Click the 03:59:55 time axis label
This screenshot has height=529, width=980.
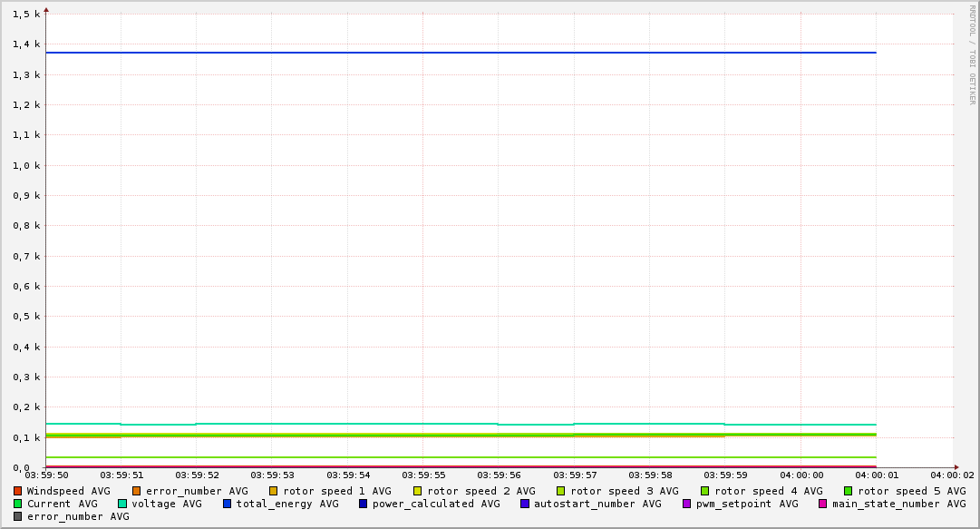pos(423,475)
